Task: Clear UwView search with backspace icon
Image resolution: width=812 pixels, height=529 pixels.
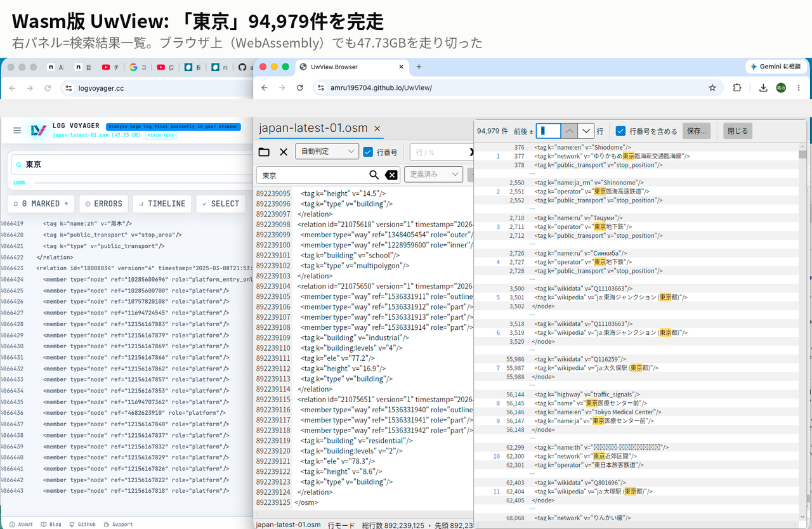Action: coord(391,175)
